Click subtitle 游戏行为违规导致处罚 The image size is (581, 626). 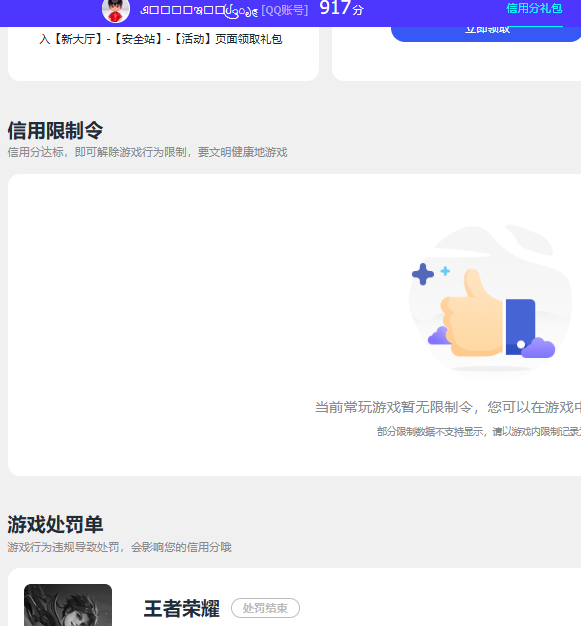coord(63,547)
